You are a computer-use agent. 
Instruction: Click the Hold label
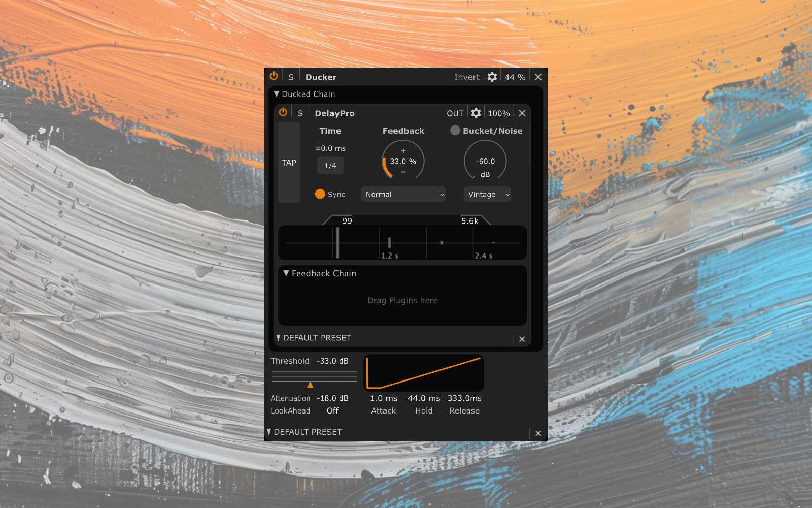click(424, 410)
